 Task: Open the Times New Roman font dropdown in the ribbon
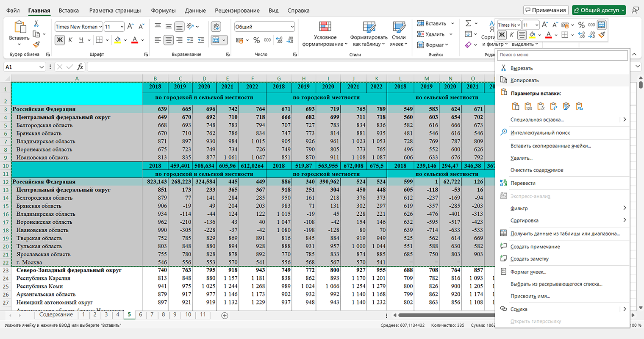[100, 27]
